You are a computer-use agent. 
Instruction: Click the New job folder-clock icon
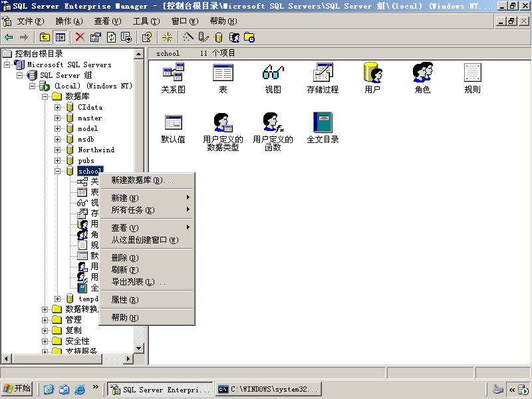coord(249,37)
